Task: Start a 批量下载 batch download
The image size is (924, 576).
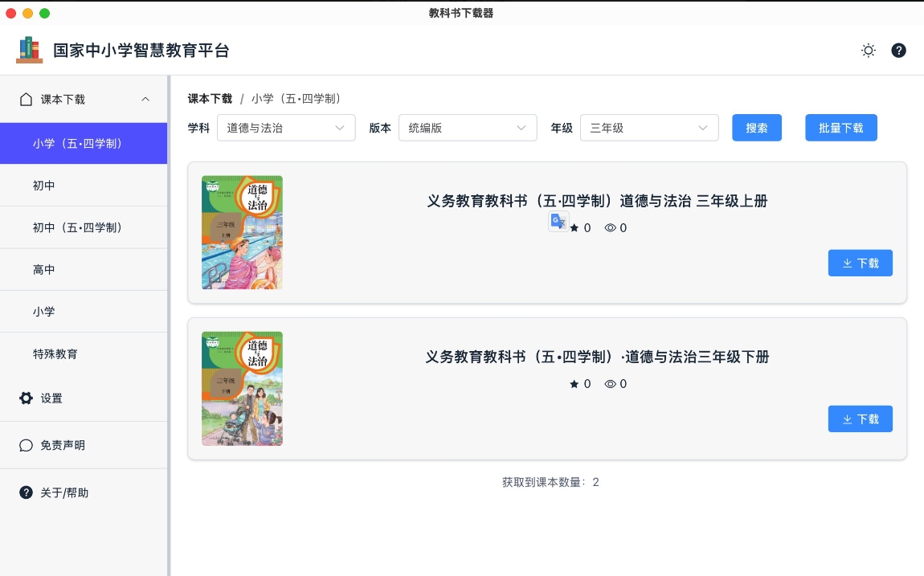Action: coord(841,127)
